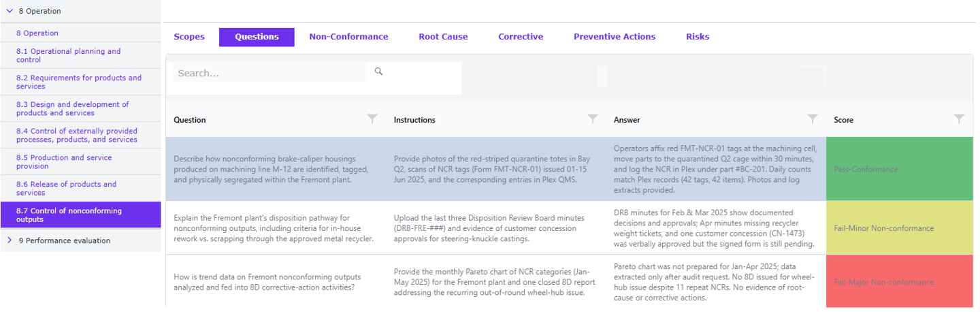Open 8.1 Operational planning and control
Image resolution: width=980 pixels, height=312 pixels.
[68, 55]
